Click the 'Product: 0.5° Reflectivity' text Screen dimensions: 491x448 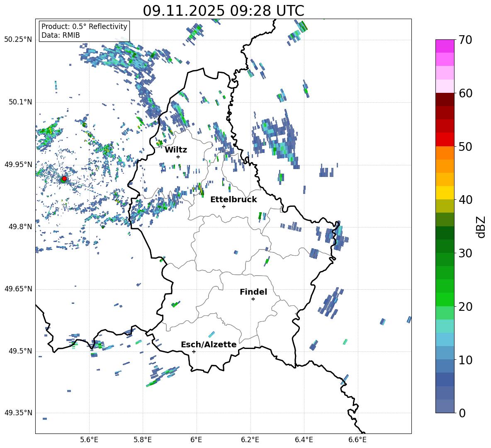84,26
